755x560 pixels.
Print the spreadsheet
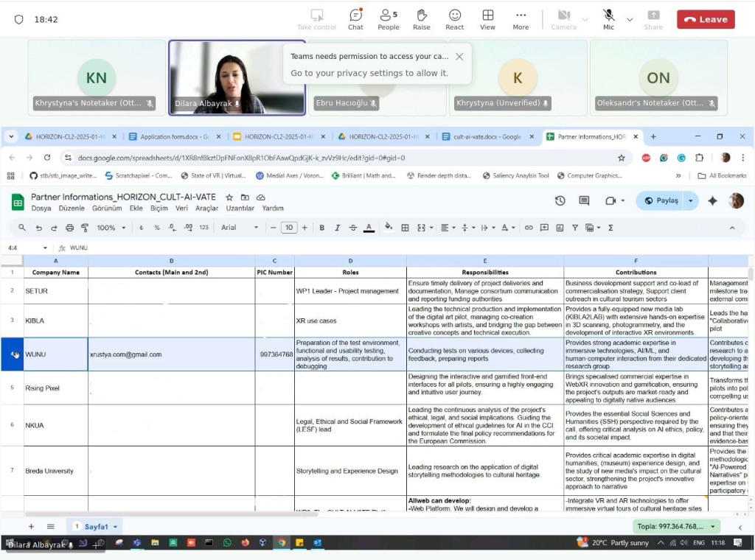[69, 228]
